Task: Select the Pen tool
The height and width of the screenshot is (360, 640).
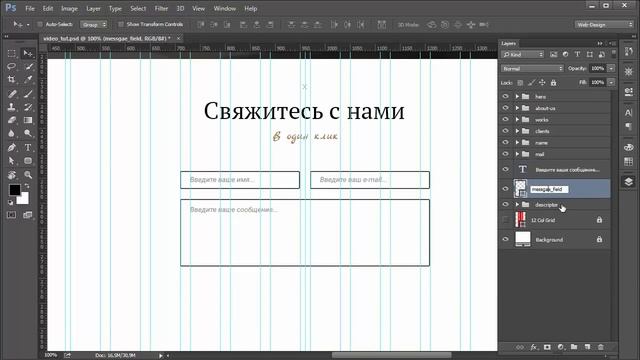Action: point(11,148)
